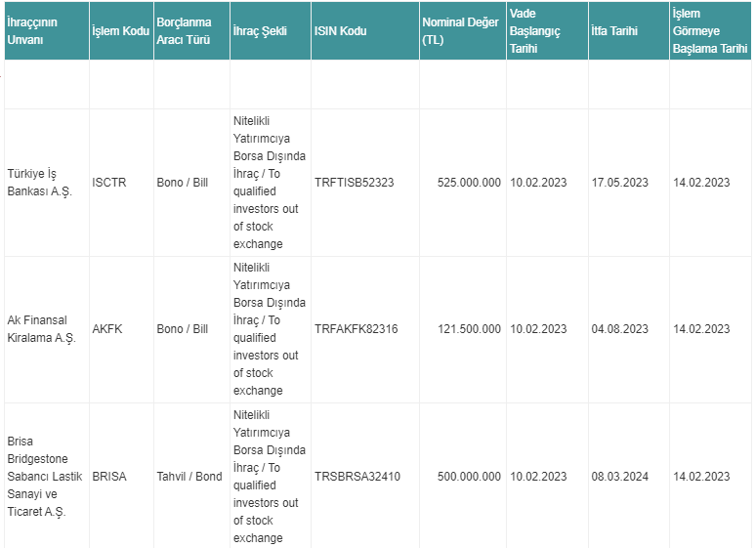Click the BRISA code cell

pyautogui.click(x=109, y=477)
